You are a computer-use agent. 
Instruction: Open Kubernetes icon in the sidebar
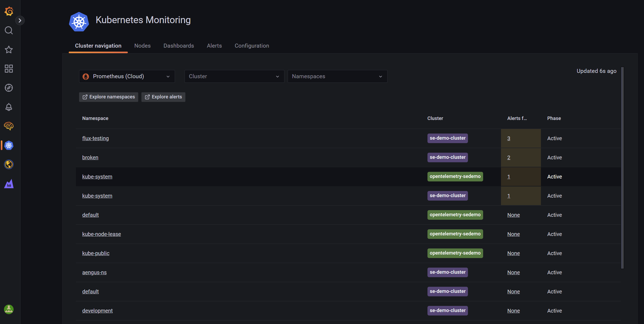click(x=9, y=145)
